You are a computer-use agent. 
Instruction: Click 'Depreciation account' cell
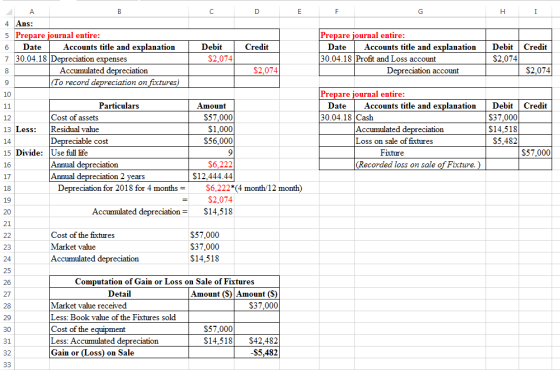point(420,71)
